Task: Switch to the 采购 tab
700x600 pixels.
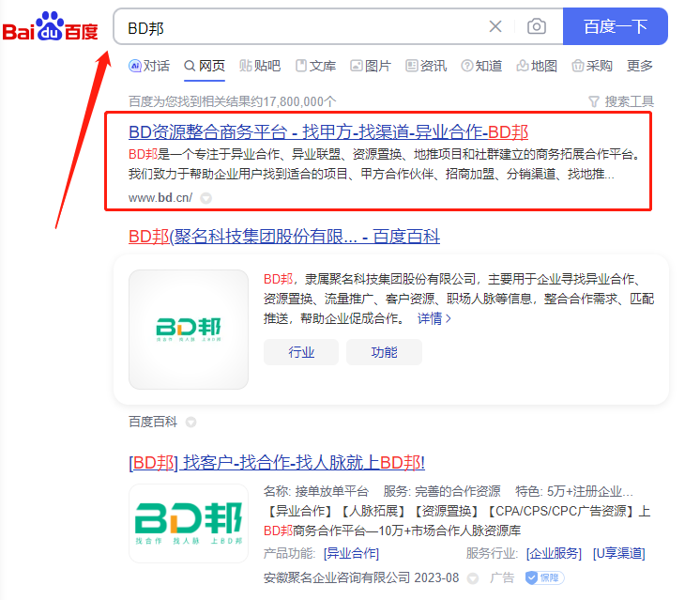Action: point(592,66)
